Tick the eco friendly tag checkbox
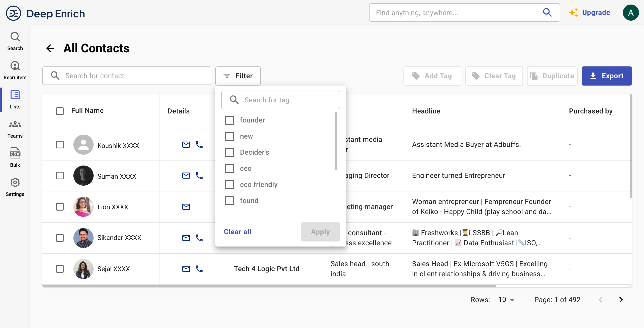Image resolution: width=644 pixels, height=328 pixels. [x=229, y=184]
